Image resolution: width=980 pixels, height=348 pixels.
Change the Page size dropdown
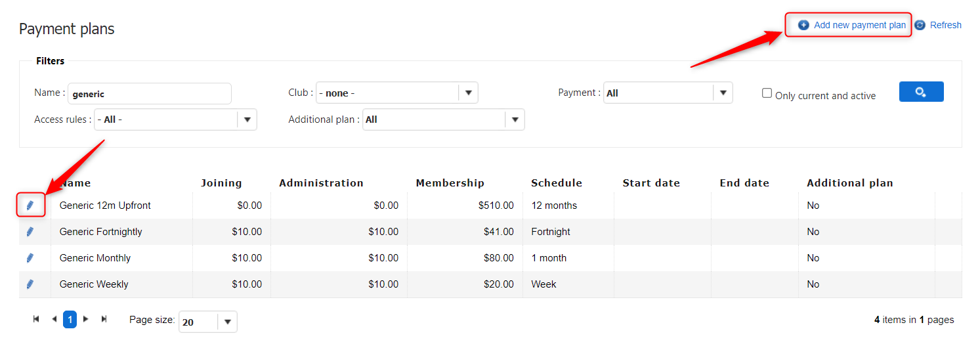pyautogui.click(x=227, y=322)
